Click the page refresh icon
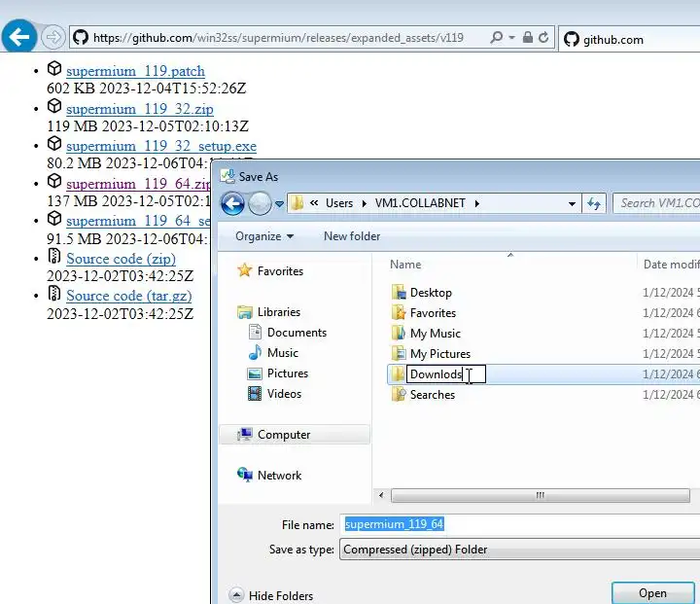700x604 pixels. 543,37
